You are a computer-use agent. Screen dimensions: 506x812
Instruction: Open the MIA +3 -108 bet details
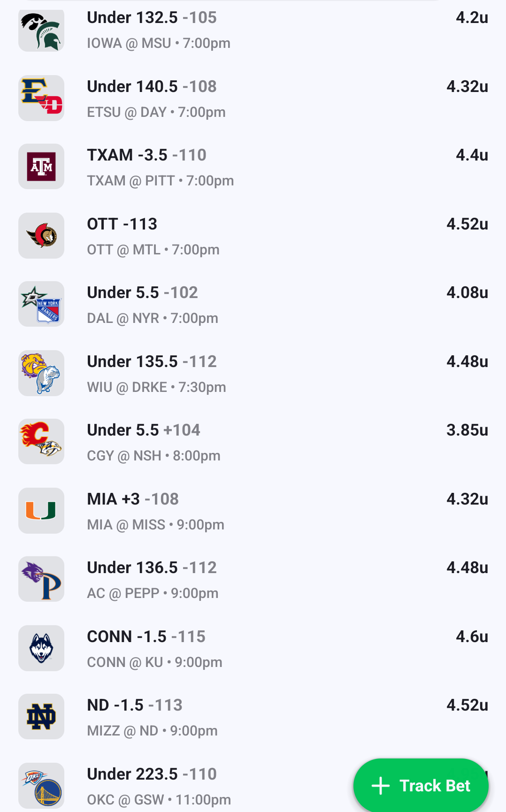(x=133, y=499)
